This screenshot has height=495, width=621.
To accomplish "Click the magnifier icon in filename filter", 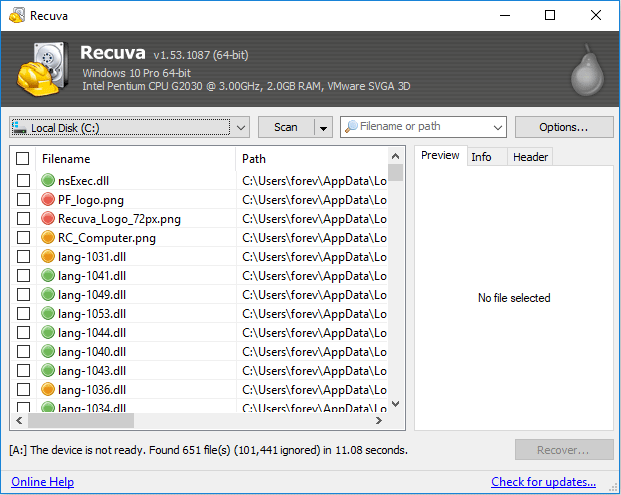I will pos(351,127).
